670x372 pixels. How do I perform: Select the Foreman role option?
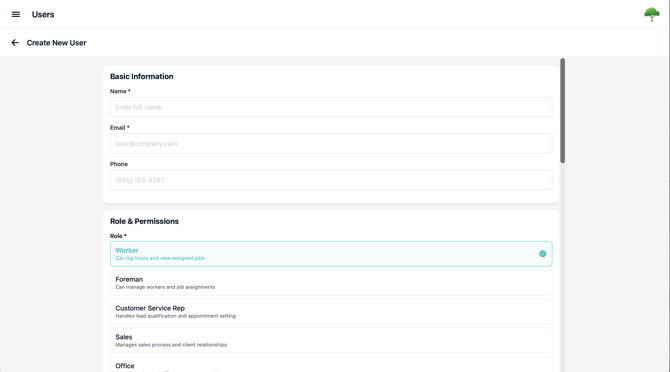point(331,283)
